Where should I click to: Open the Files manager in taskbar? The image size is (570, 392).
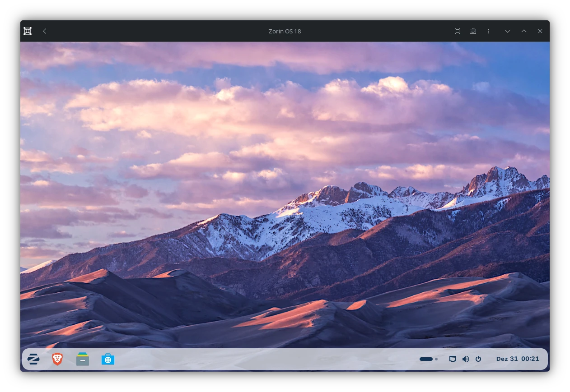(x=83, y=359)
